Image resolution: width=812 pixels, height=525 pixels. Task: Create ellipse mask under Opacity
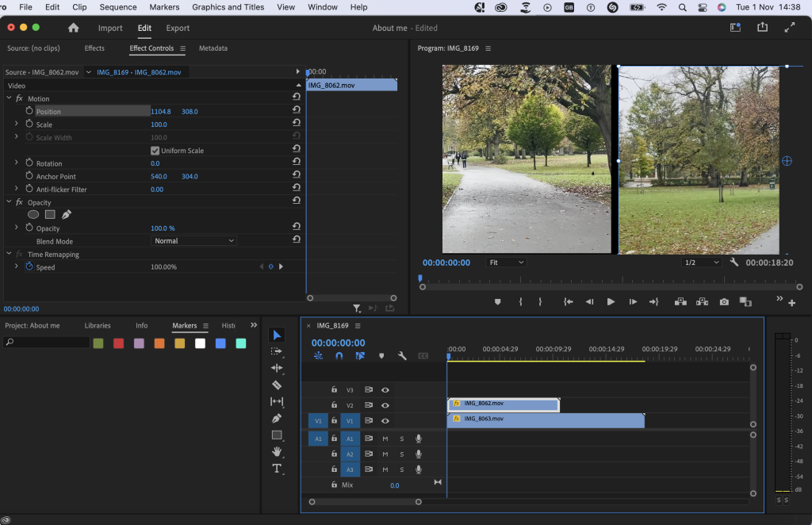click(x=33, y=214)
